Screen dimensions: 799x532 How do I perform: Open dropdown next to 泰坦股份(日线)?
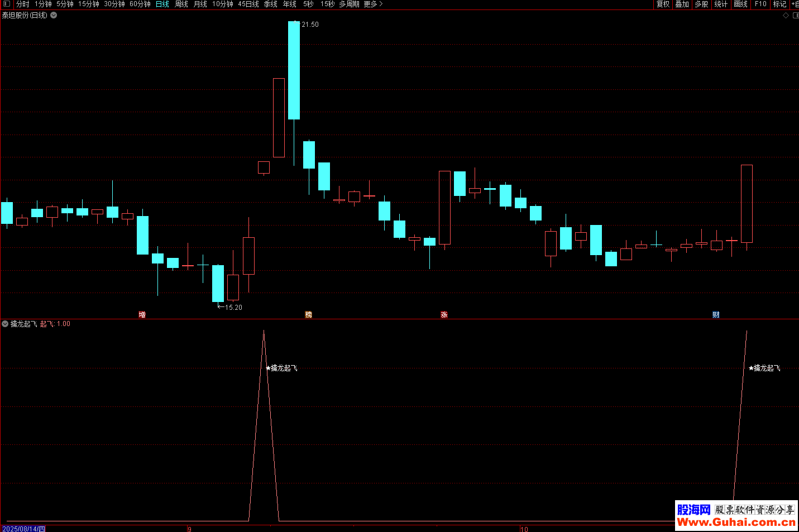[54, 16]
